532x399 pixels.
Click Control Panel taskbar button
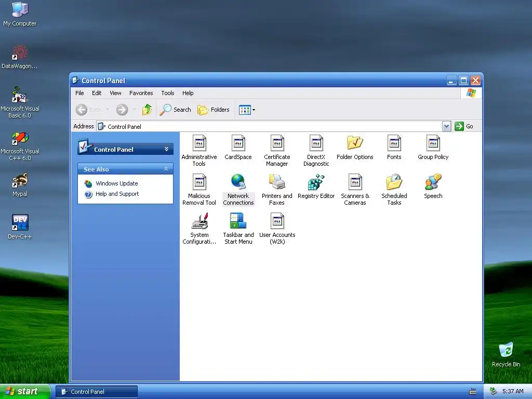tap(97, 392)
